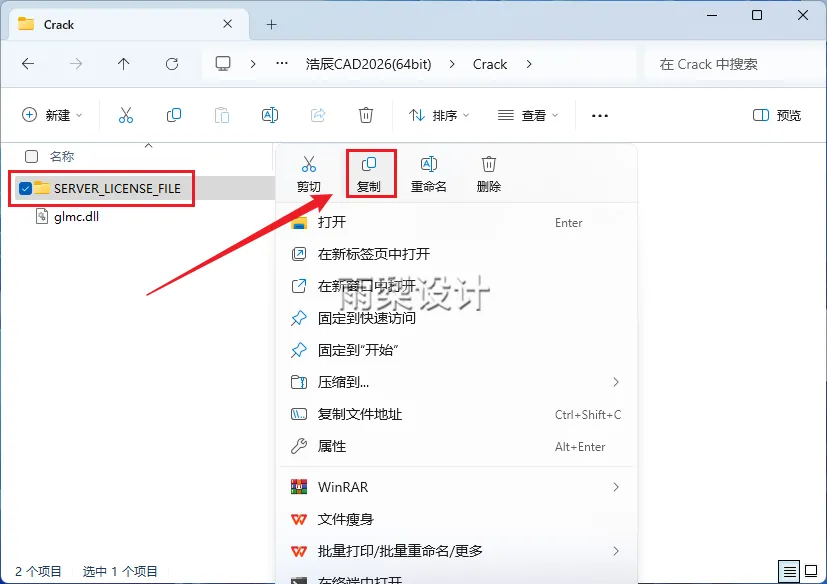Click the Cut scissors icon in toolbar
This screenshot has height=584, width=827.
coord(126,115)
